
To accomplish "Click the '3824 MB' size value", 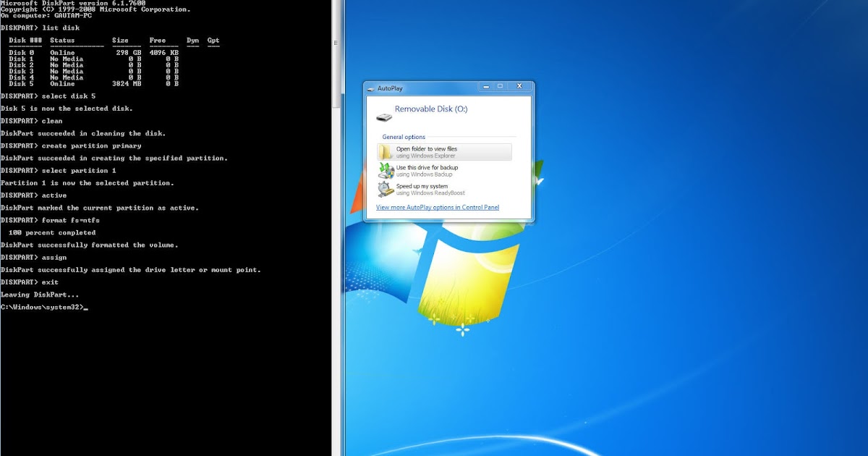I will (x=127, y=84).
